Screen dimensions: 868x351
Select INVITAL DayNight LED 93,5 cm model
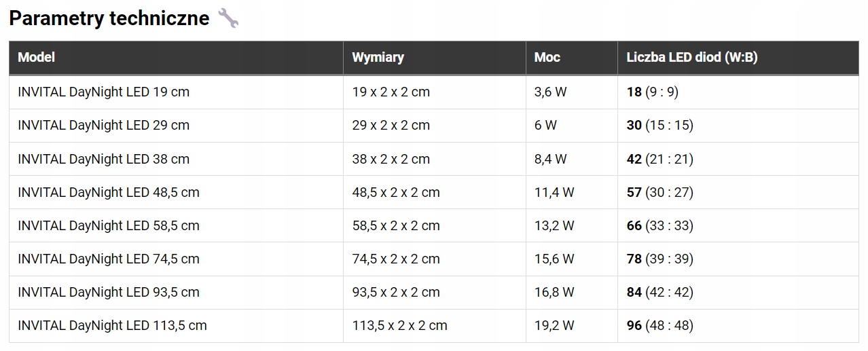click(x=109, y=292)
